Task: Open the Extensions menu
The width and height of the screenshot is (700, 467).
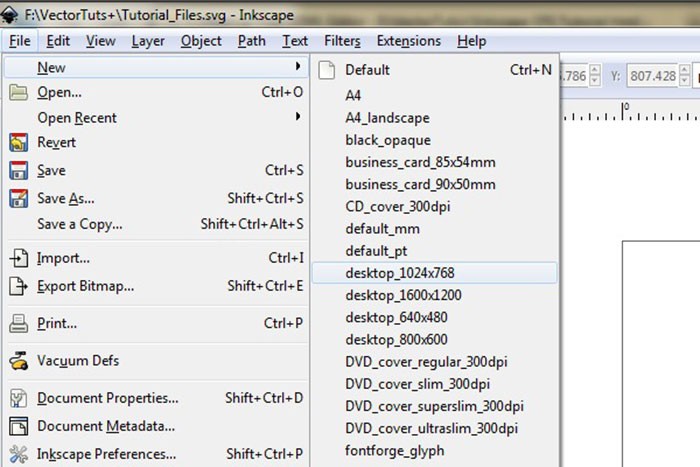Action: pyautogui.click(x=408, y=41)
